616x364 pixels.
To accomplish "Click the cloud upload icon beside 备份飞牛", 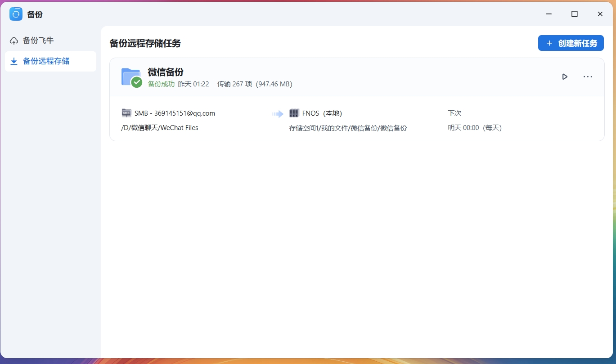I will click(14, 40).
